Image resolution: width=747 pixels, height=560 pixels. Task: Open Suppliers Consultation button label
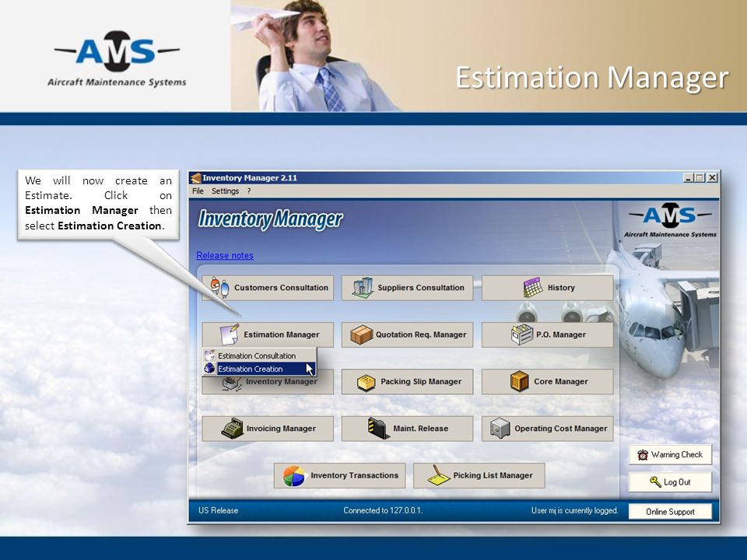421,288
